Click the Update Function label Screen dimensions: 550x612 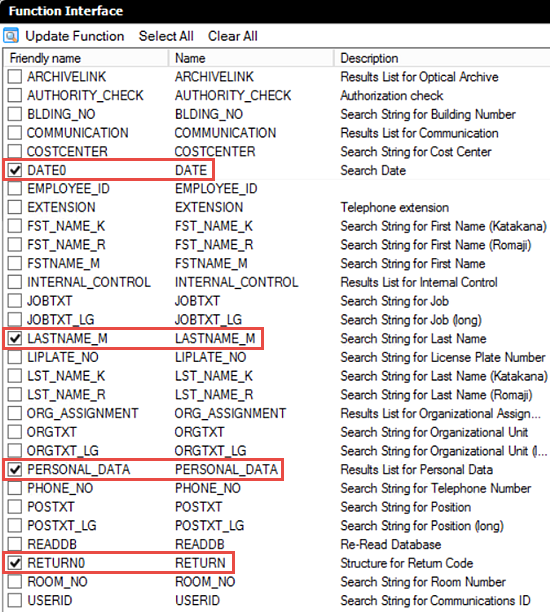(75, 36)
